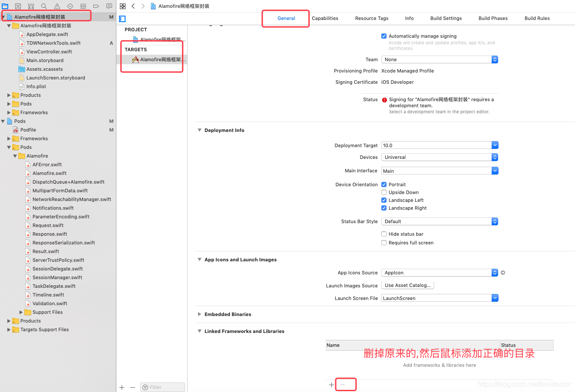The width and height of the screenshot is (575, 392).
Task: Add a new target with plus
Action: pyautogui.click(x=122, y=387)
